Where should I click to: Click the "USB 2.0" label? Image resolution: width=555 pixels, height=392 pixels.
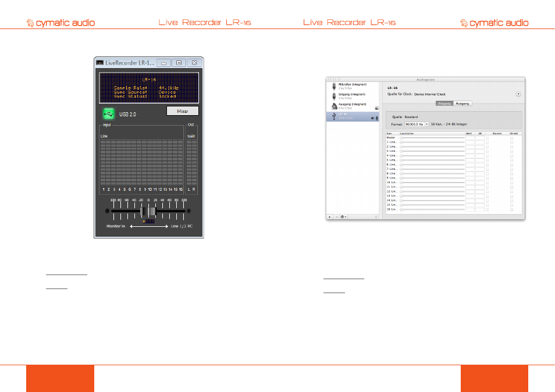(128, 114)
